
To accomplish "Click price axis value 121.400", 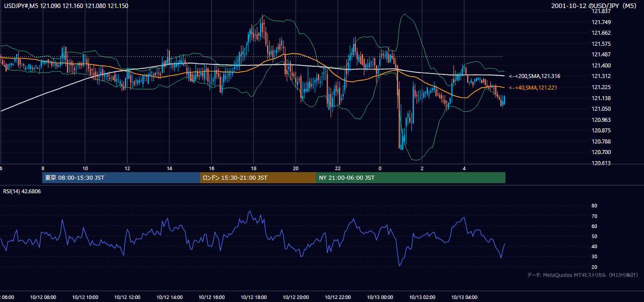I will (601, 65).
